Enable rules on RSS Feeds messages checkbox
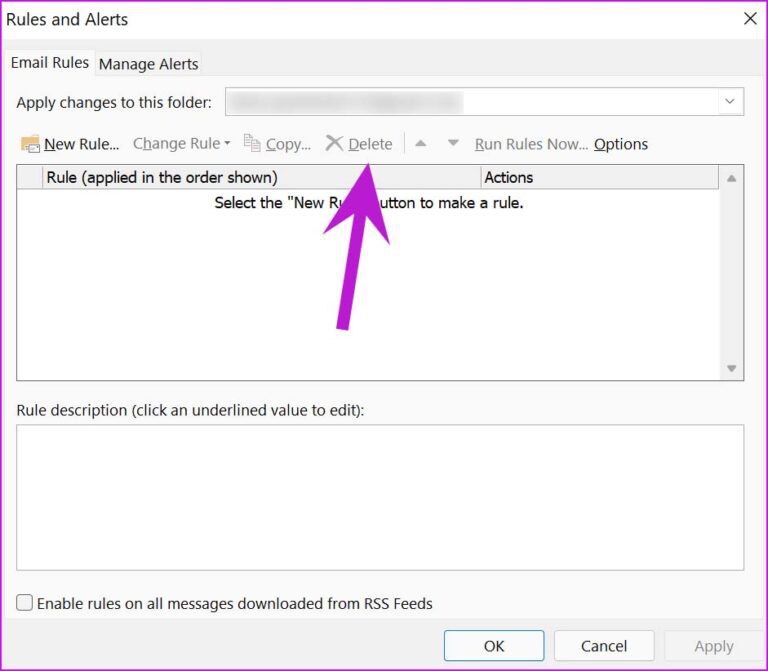The image size is (768, 671). coord(24,602)
